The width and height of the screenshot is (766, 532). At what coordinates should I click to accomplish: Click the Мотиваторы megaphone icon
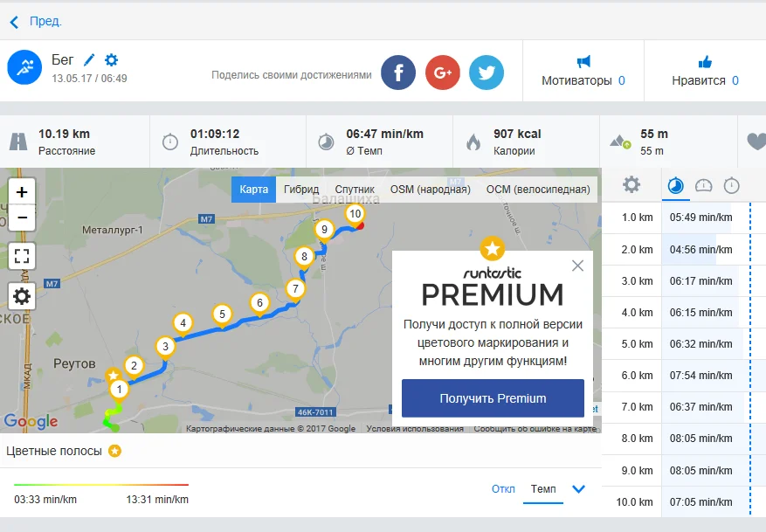583,61
